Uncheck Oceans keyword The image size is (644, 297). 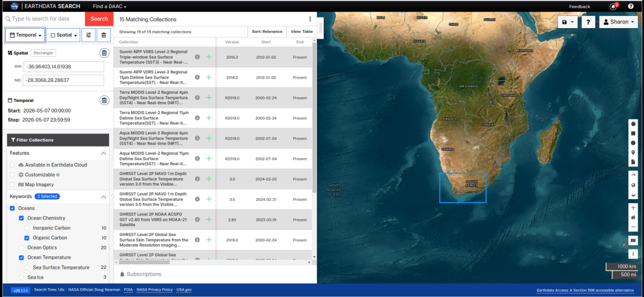point(12,209)
